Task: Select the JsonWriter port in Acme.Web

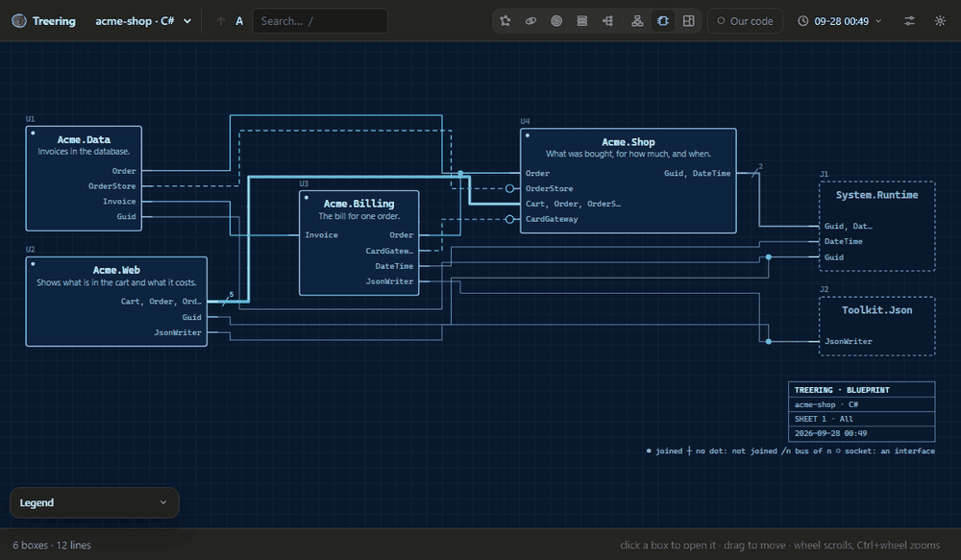Action: (178, 332)
